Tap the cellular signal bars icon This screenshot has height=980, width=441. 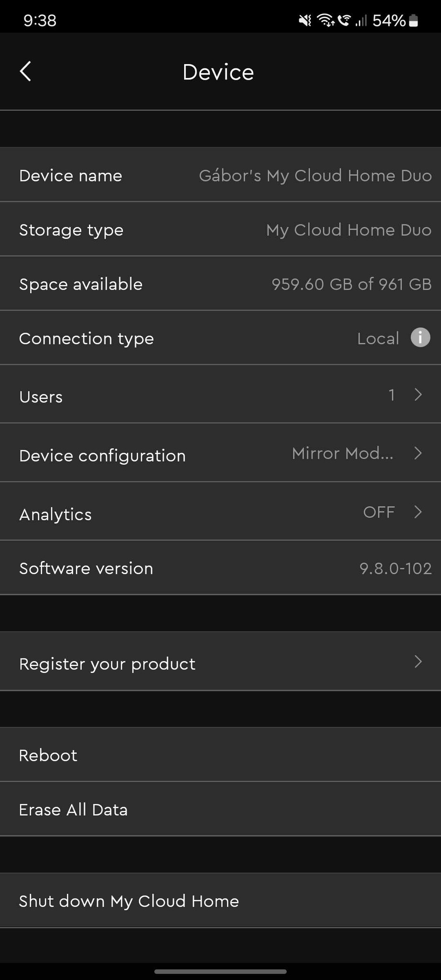pyautogui.click(x=361, y=21)
